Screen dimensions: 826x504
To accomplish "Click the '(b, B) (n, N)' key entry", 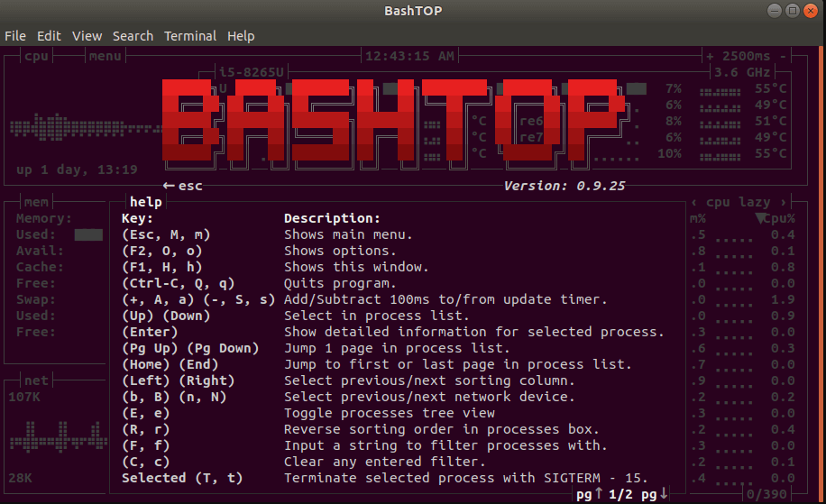I will point(174,397).
